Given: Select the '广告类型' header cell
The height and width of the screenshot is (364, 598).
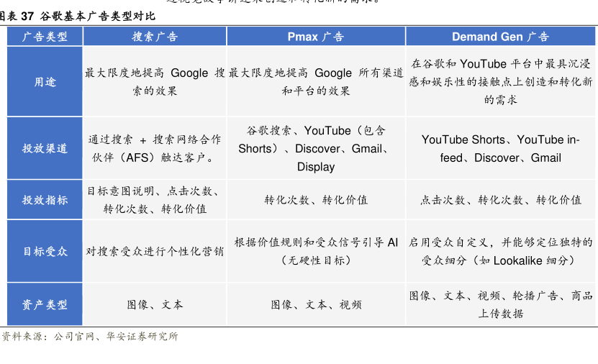Looking at the screenshot, I should tap(45, 37).
